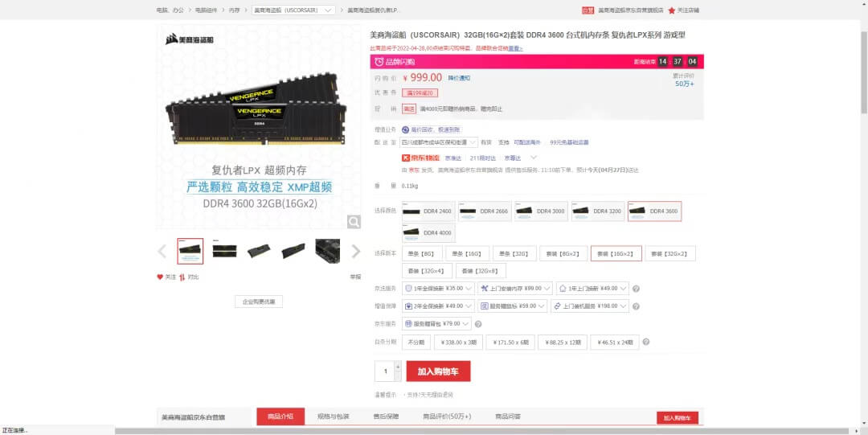Click the 品牌闪购 alarm clock icon
Image resolution: width=868 pixels, height=435 pixels.
tap(379, 61)
